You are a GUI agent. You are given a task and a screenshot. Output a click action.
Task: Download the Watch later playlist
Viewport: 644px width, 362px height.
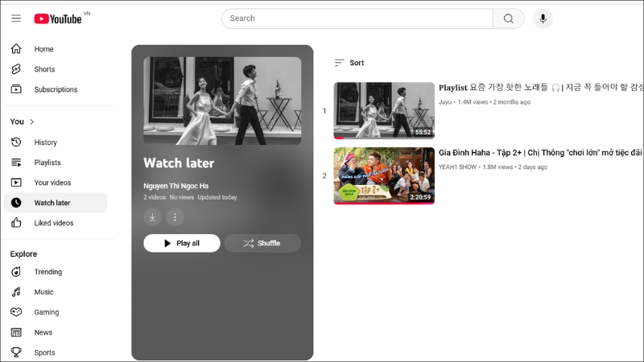point(152,217)
